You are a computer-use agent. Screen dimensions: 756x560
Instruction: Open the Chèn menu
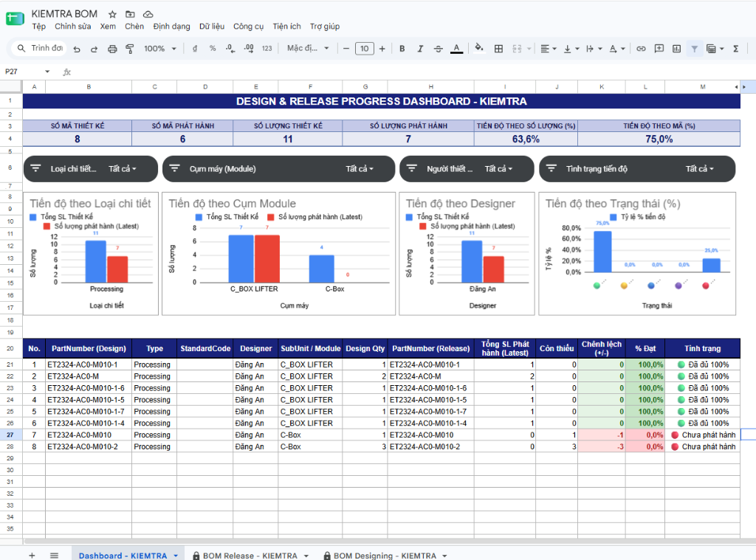tap(134, 27)
